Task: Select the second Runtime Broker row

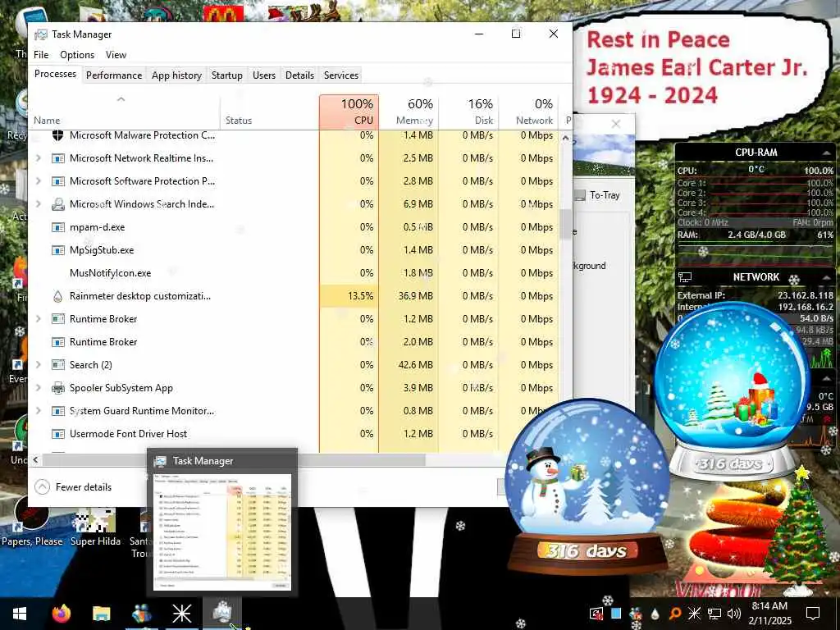Action: tap(294, 342)
